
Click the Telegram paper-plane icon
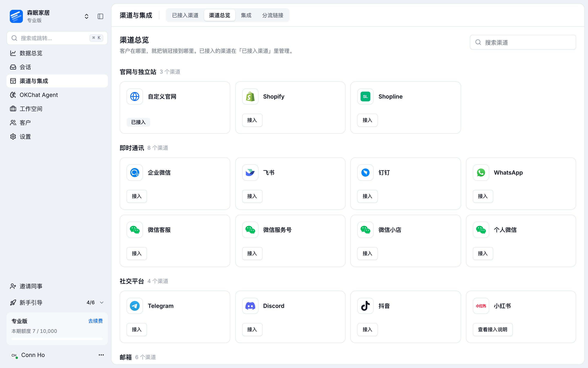(135, 306)
